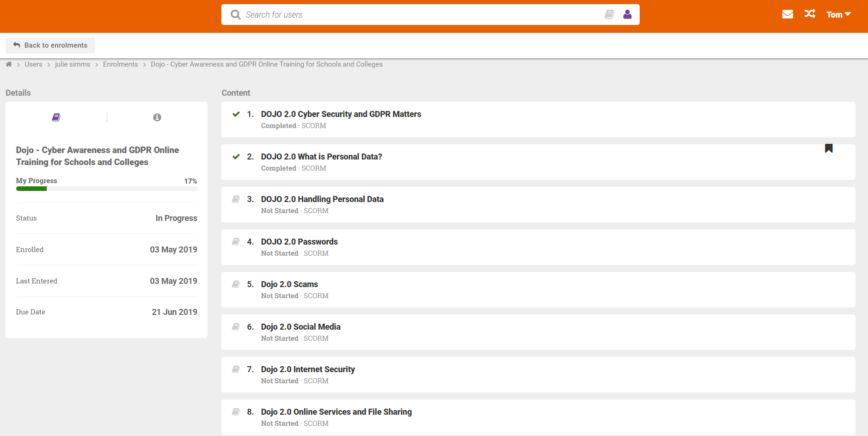868x436 pixels.
Task: Switch to the purple book details tab
Action: (x=56, y=117)
